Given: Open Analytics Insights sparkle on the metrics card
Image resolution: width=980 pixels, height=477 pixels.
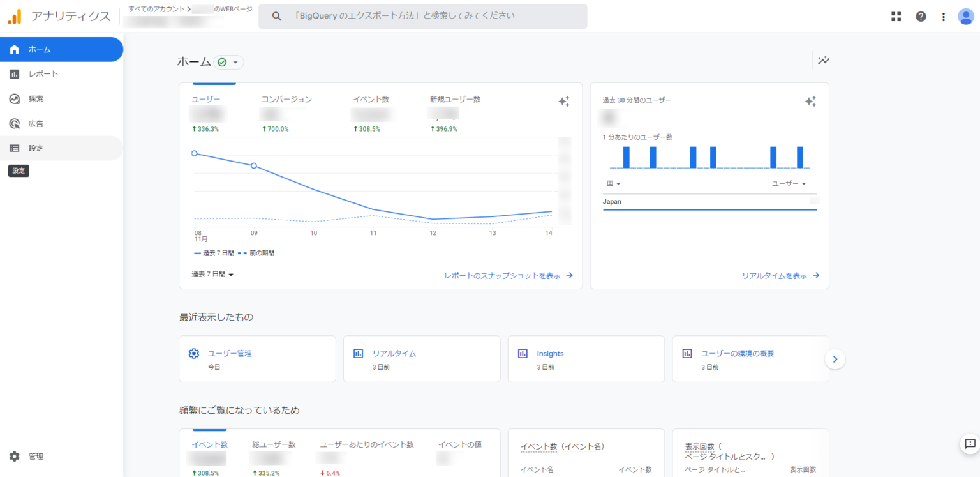Looking at the screenshot, I should (564, 101).
